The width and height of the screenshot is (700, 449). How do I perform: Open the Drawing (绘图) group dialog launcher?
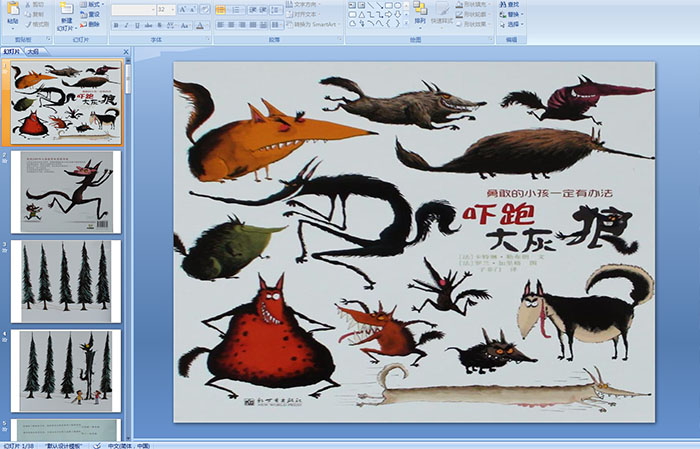pos(491,39)
